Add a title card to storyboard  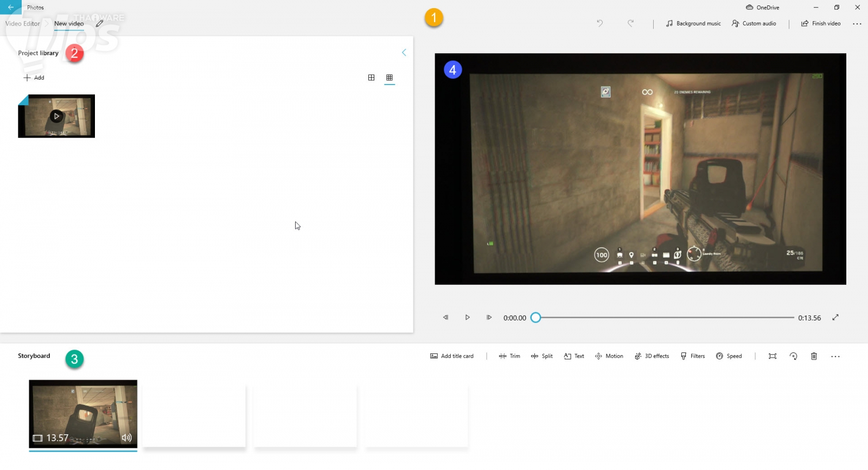[452, 356]
